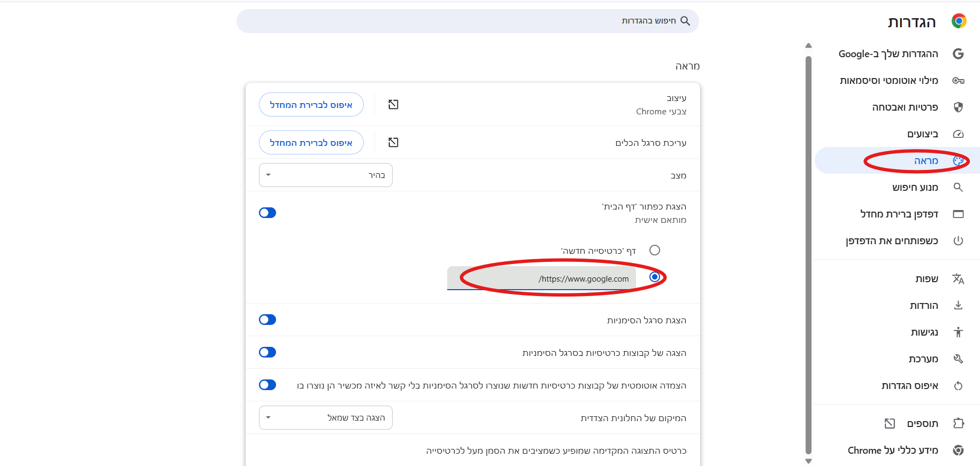The height and width of the screenshot is (466, 980).
Task: Click the external link icon beside עריכת סרגל הכלים
Action: click(393, 143)
